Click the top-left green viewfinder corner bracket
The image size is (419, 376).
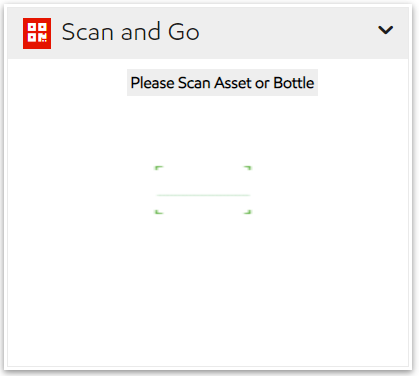click(159, 168)
